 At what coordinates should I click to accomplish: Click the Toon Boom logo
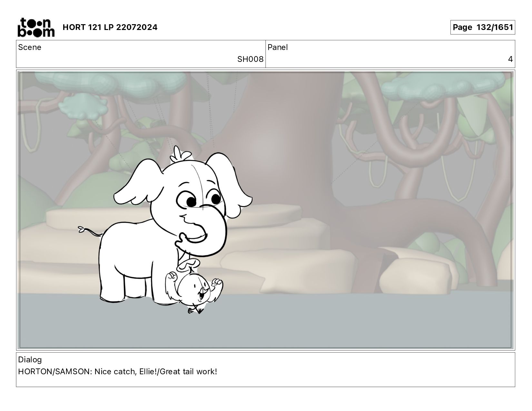click(x=36, y=27)
